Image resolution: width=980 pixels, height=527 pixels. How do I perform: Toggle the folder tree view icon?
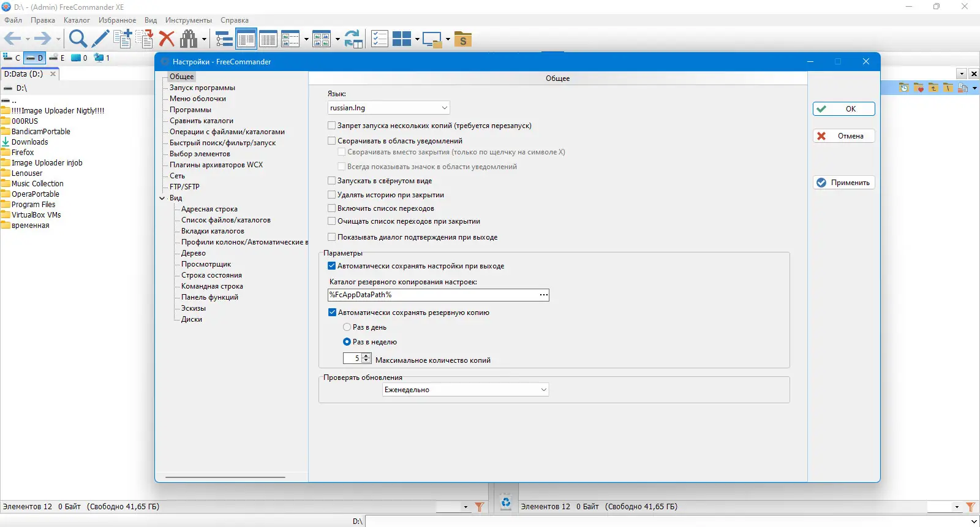(x=224, y=39)
